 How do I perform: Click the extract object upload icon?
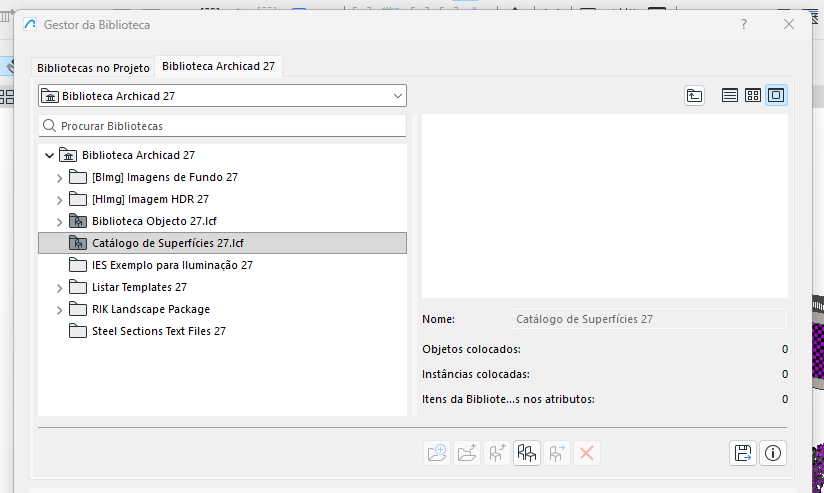click(x=497, y=453)
